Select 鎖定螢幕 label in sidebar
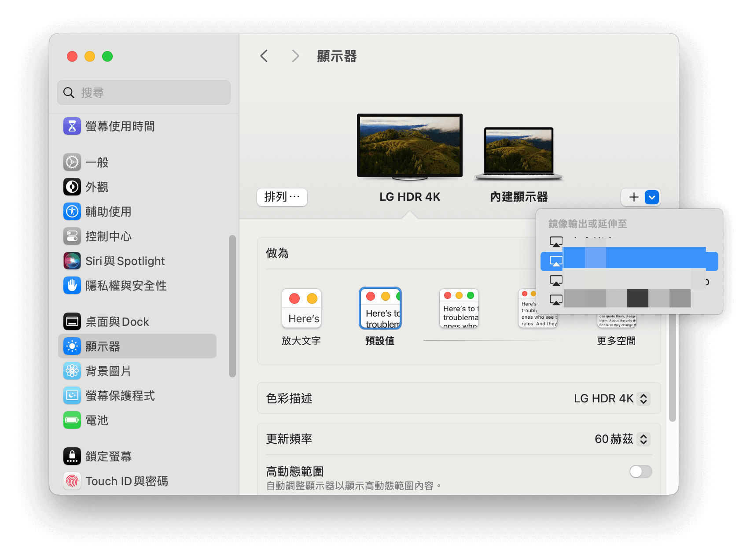Screen dimensions: 743x560 108,457
